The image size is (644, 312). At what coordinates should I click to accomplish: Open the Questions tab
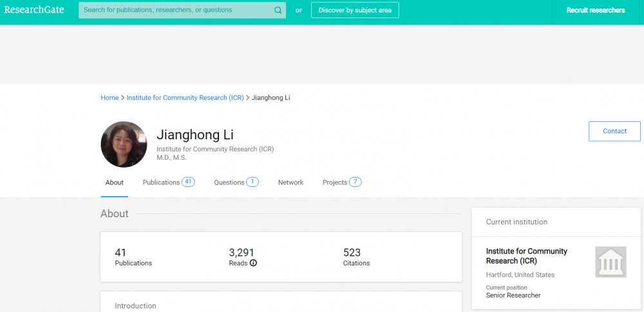[x=229, y=182]
